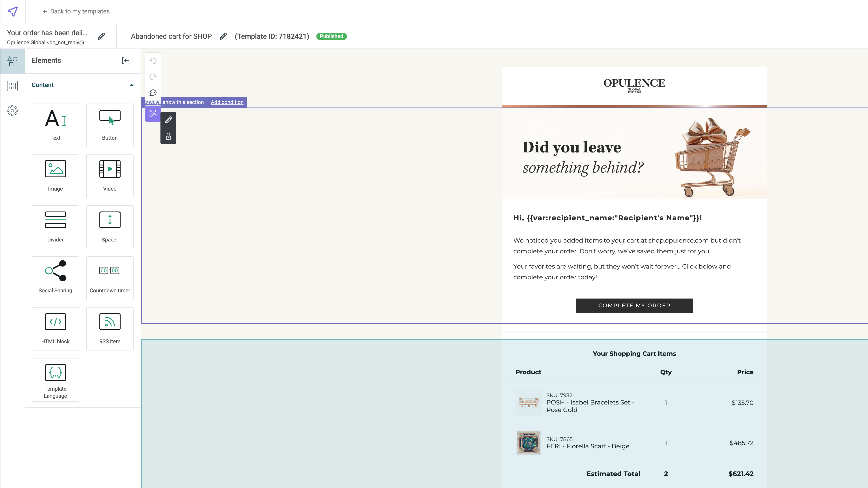Select the Countdown timer element
This screenshot has width=868, height=488.
click(x=110, y=278)
